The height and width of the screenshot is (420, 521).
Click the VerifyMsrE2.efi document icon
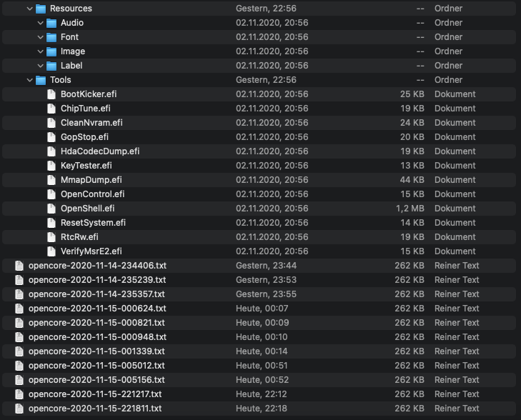pos(51,251)
